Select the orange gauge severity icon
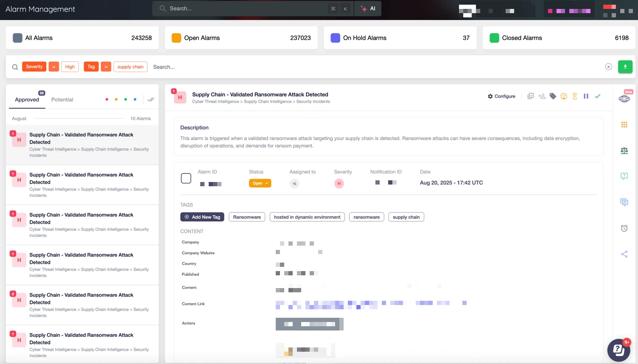Viewport: 638px width, 364px height. [564, 96]
